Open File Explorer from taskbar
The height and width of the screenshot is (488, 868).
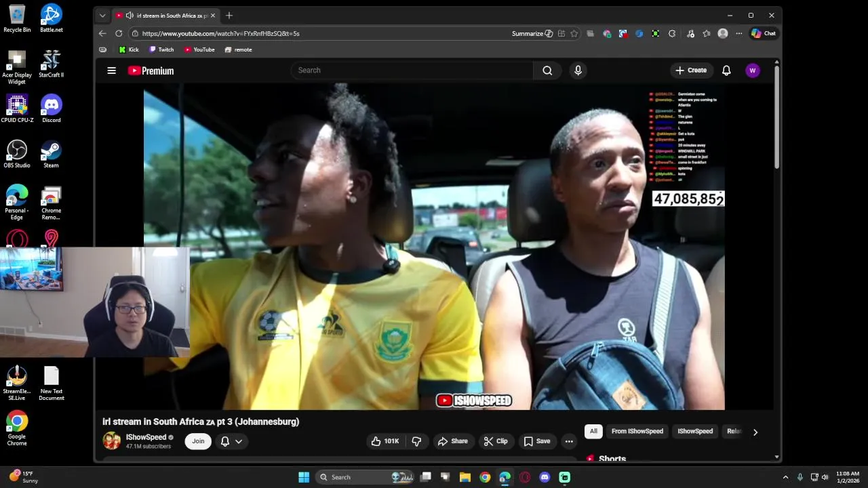pyautogui.click(x=465, y=477)
